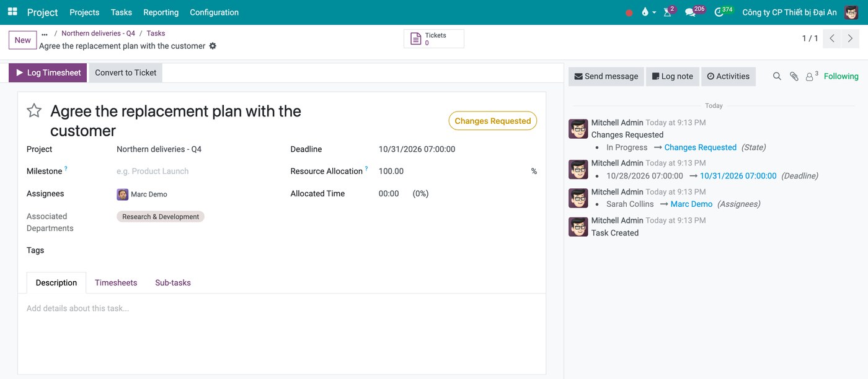The height and width of the screenshot is (379, 868).
Task: Open the Tasks menu
Action: [121, 12]
